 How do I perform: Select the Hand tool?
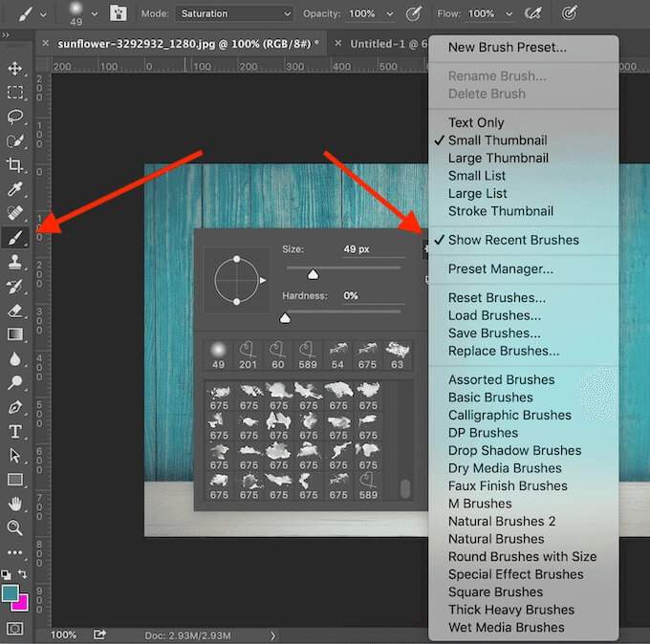(15, 504)
